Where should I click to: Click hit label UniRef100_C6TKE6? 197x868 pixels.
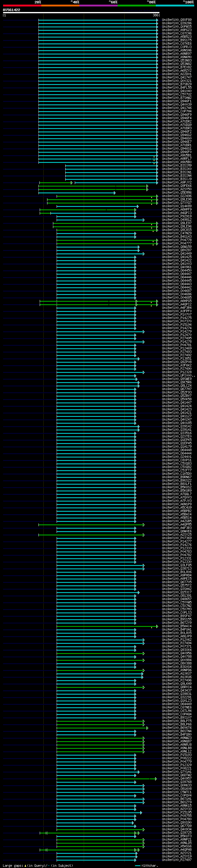coord(177,43)
